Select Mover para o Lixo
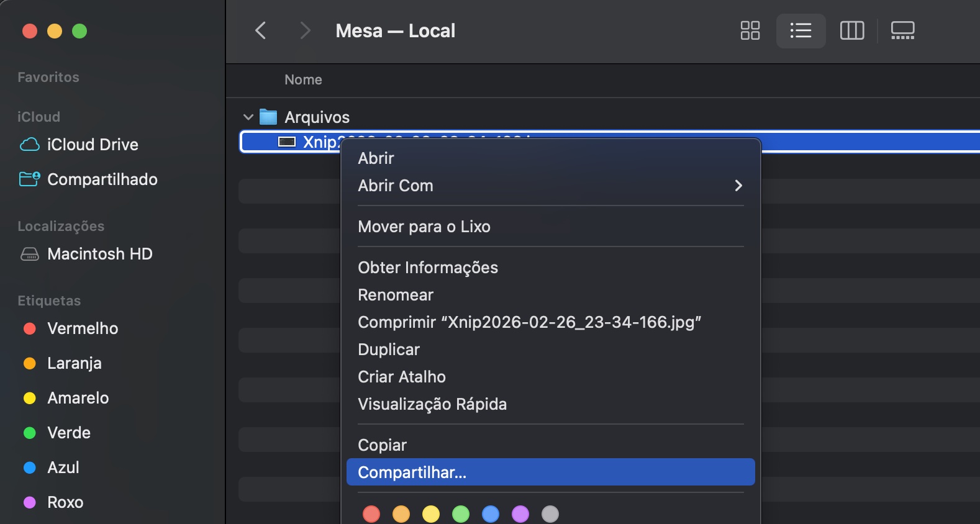The image size is (980, 524). [x=424, y=226]
